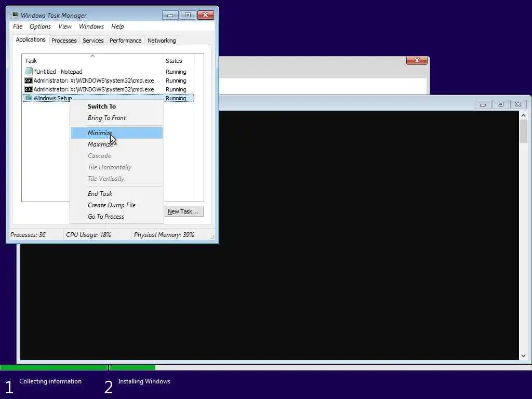Click the Windows Setup row icon
The height and width of the screenshot is (399, 532).
pos(29,98)
